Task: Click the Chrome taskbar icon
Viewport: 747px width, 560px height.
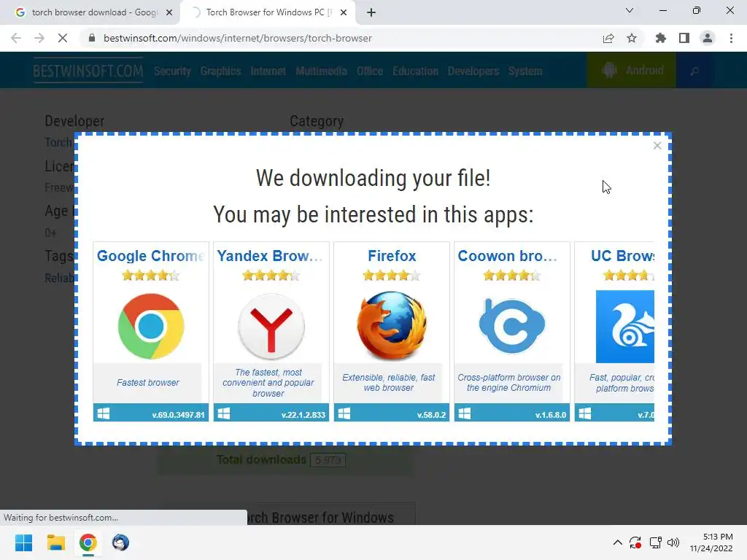Action: pyautogui.click(x=88, y=542)
